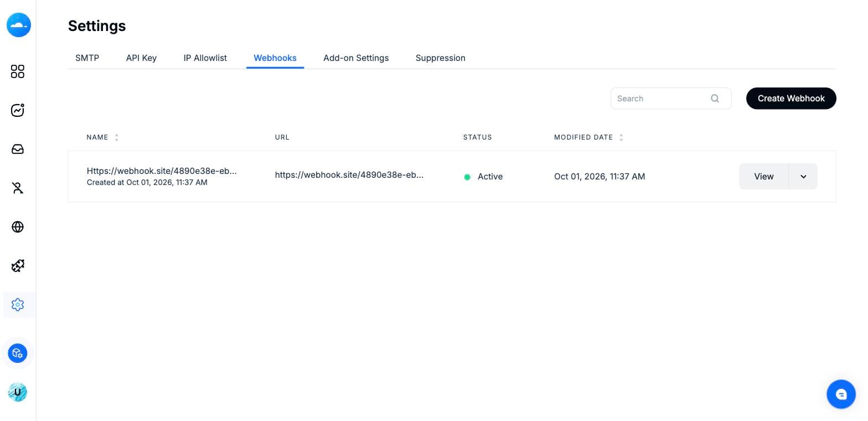The height and width of the screenshot is (421, 868).
Task: Open the globe domains icon in sidebar
Action: (x=18, y=227)
